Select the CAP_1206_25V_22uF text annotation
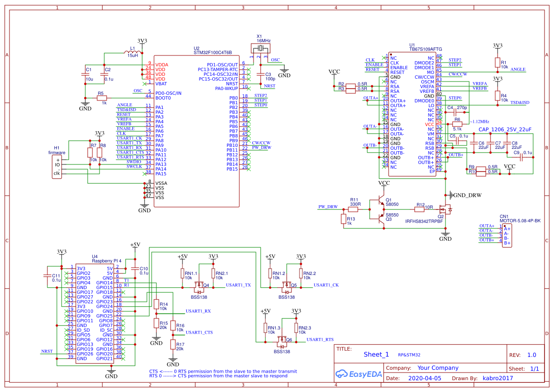 (x=505, y=129)
